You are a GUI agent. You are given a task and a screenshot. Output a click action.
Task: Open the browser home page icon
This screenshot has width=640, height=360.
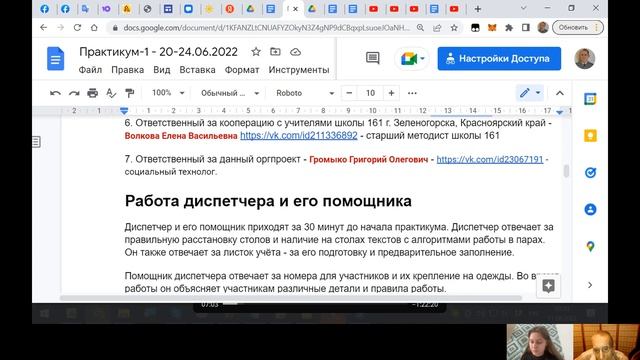point(94,28)
